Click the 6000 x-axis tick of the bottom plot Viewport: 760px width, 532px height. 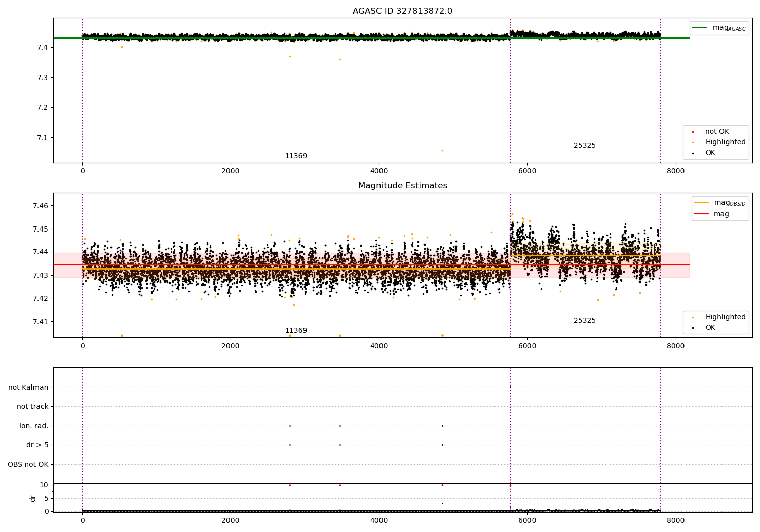point(527,521)
